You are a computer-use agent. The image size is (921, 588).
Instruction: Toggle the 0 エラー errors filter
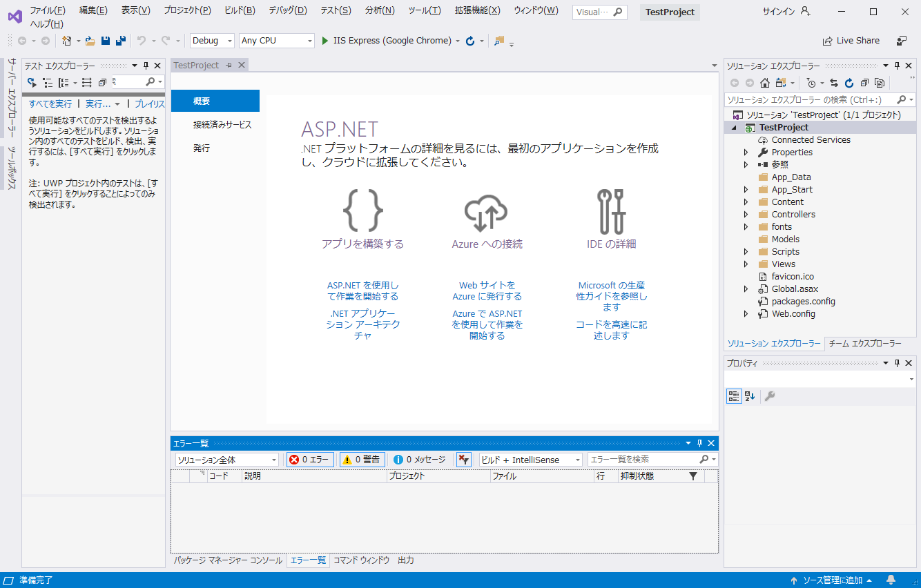coord(310,460)
